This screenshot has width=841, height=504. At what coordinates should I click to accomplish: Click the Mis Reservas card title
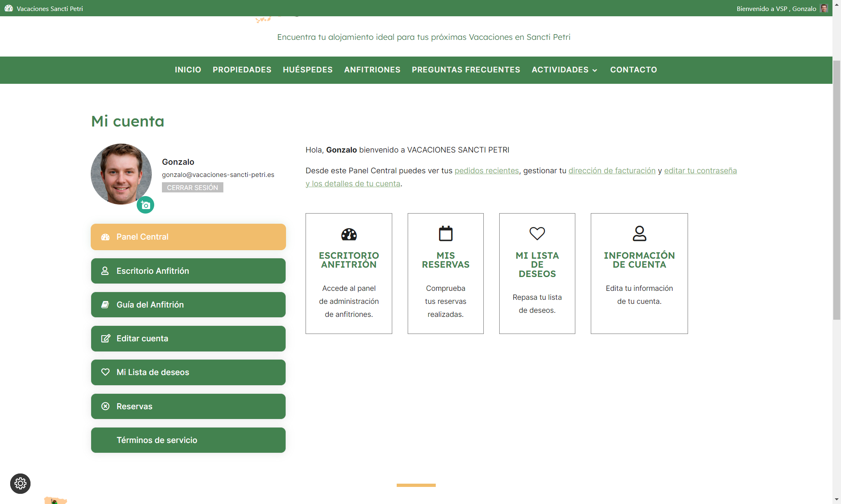446,260
